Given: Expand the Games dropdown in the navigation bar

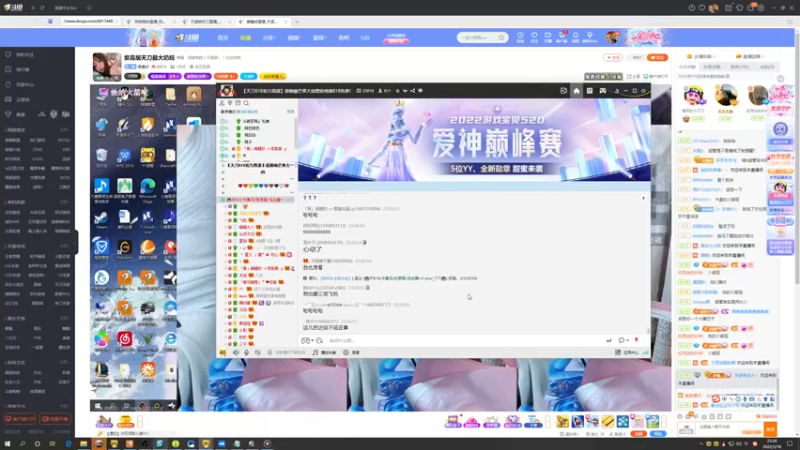Looking at the screenshot, I should 319,38.
